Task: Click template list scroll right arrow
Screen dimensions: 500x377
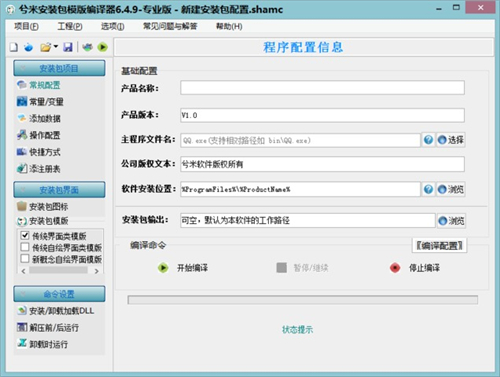Action: (97, 271)
